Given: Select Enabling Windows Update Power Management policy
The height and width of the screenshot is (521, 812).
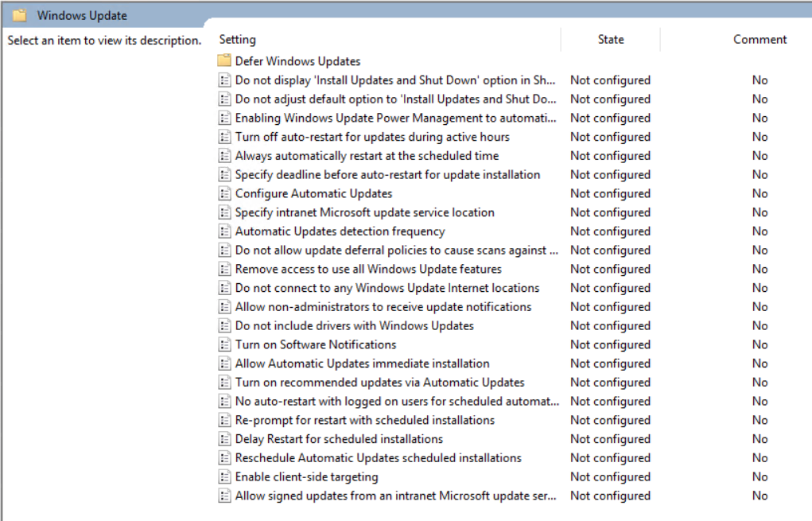Looking at the screenshot, I should tap(395, 118).
